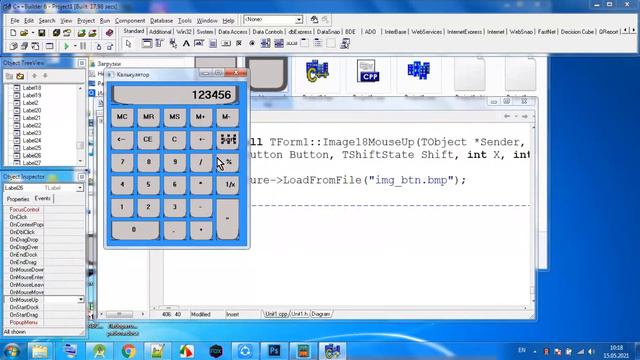Click the MC calculator button
Image resolution: width=640 pixels, height=360 pixels.
pyautogui.click(x=122, y=117)
